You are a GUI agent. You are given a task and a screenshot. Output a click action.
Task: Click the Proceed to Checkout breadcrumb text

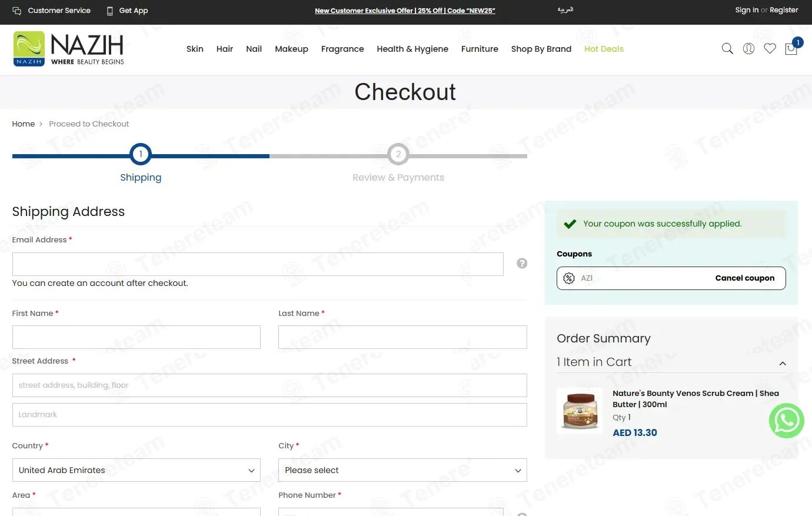tap(89, 124)
